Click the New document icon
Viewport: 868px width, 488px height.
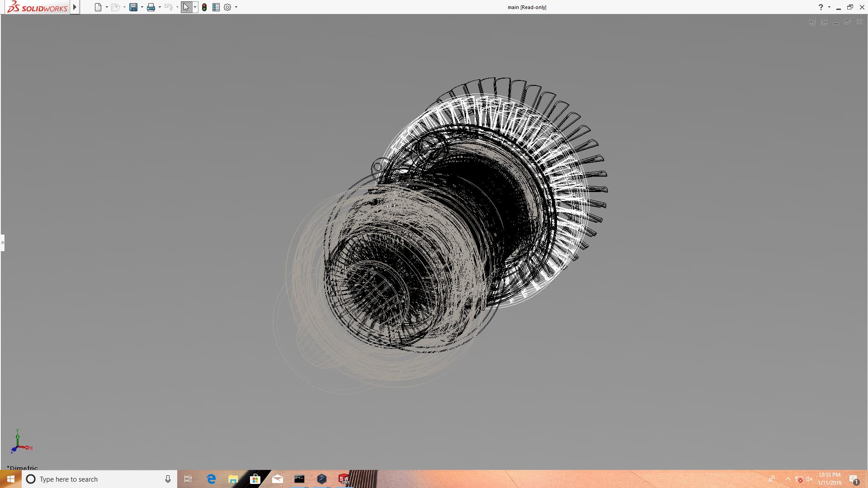tap(98, 7)
